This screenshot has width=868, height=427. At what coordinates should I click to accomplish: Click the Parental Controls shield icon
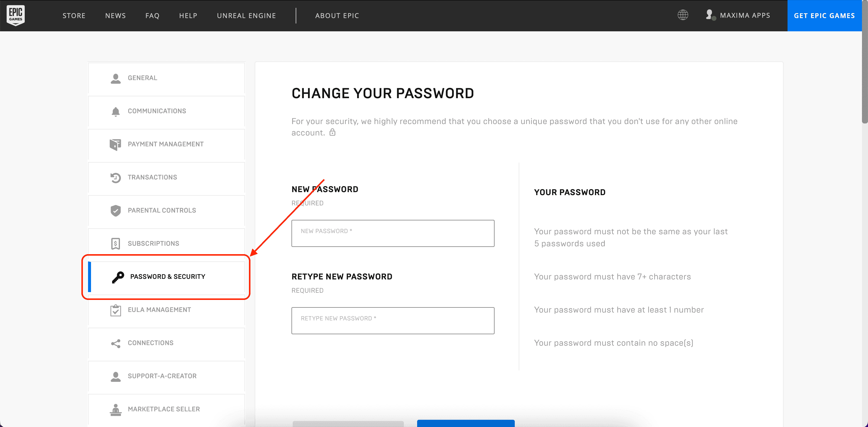(115, 210)
